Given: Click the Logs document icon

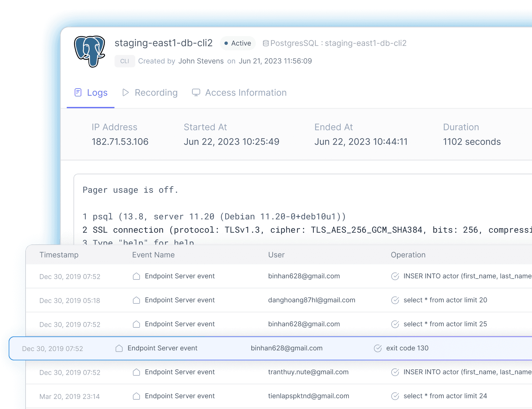Looking at the screenshot, I should [78, 92].
